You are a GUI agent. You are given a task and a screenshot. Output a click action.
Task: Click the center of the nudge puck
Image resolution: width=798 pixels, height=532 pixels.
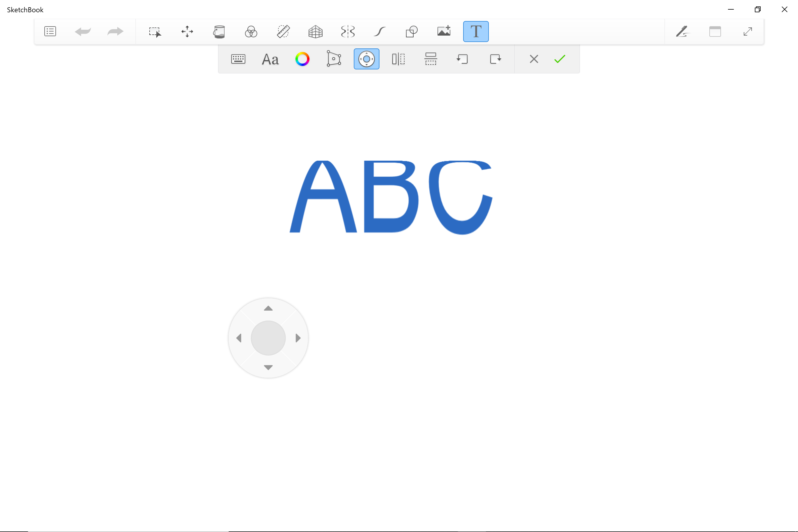point(268,338)
